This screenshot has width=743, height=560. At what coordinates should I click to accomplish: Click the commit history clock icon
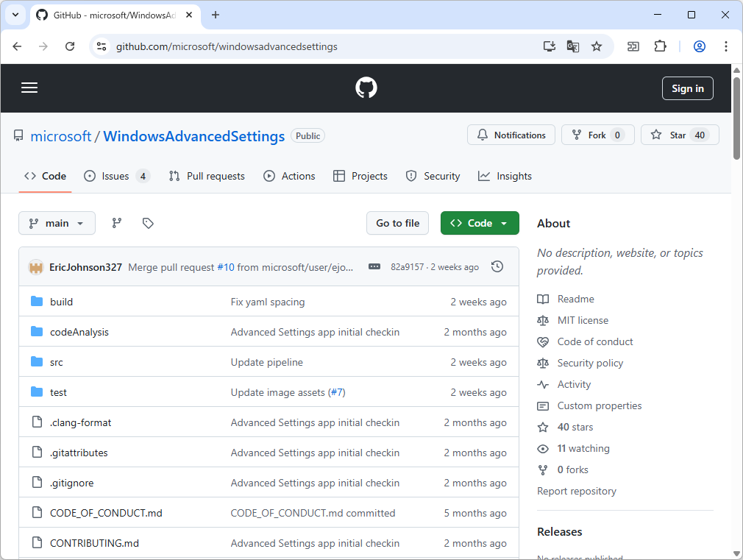point(497,266)
